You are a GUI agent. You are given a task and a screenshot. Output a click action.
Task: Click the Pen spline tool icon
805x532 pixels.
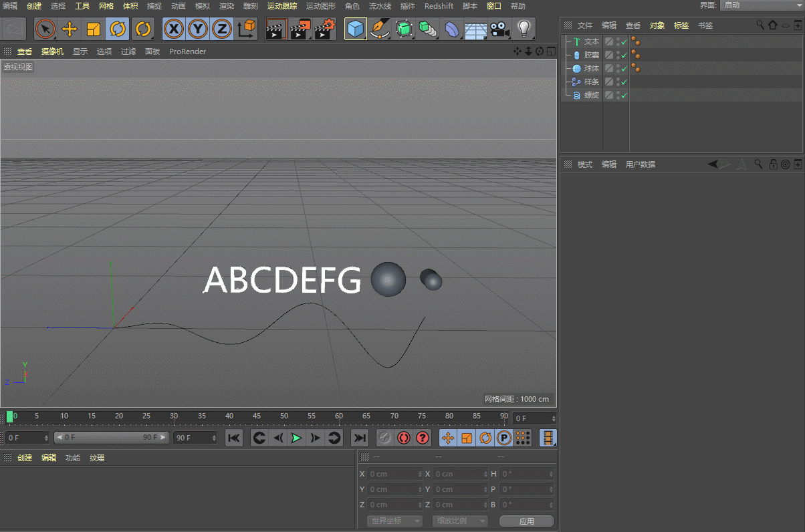[379, 29]
